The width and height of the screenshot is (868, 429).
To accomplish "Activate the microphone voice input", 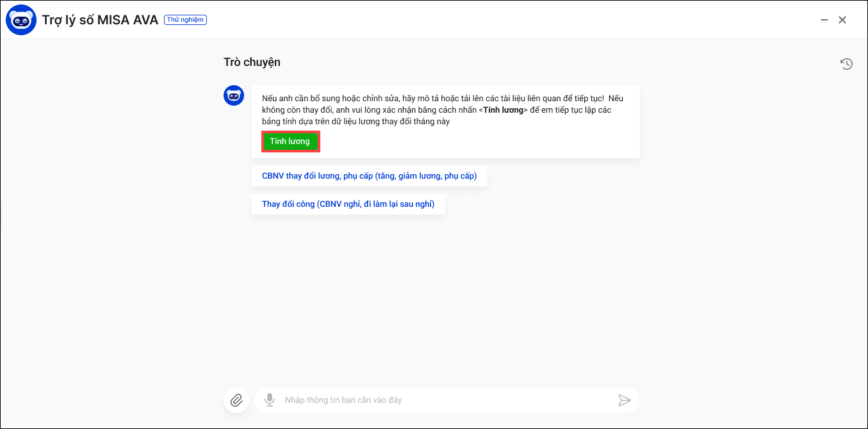I will (270, 400).
